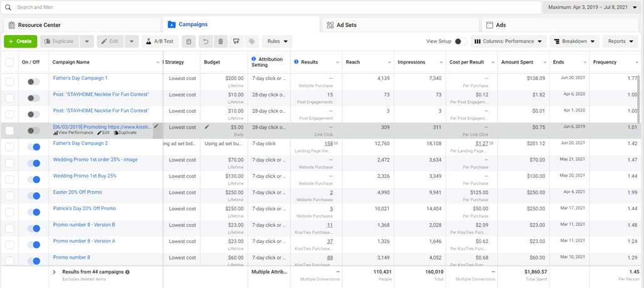Viewport: 644px width, 288px height.
Task: Check the box for Wedding Promo 1st Buy 25%
Action: click(x=9, y=180)
